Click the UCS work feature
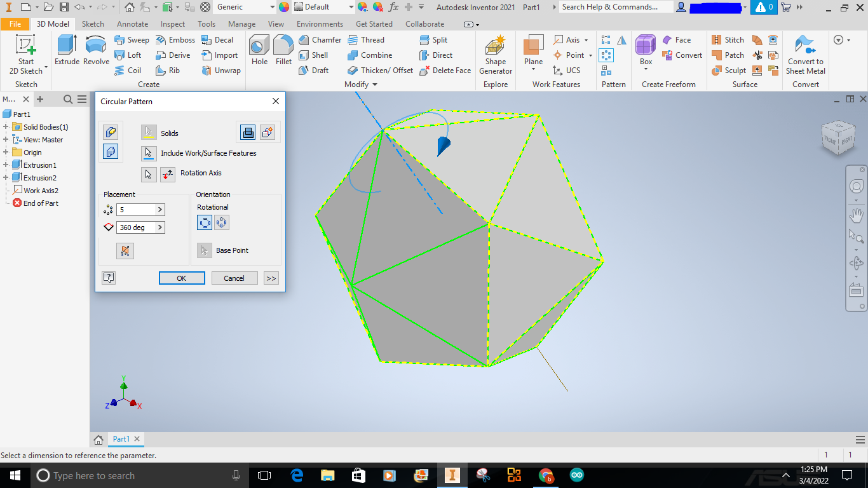Viewport: 868px width, 488px height. pyautogui.click(x=566, y=71)
